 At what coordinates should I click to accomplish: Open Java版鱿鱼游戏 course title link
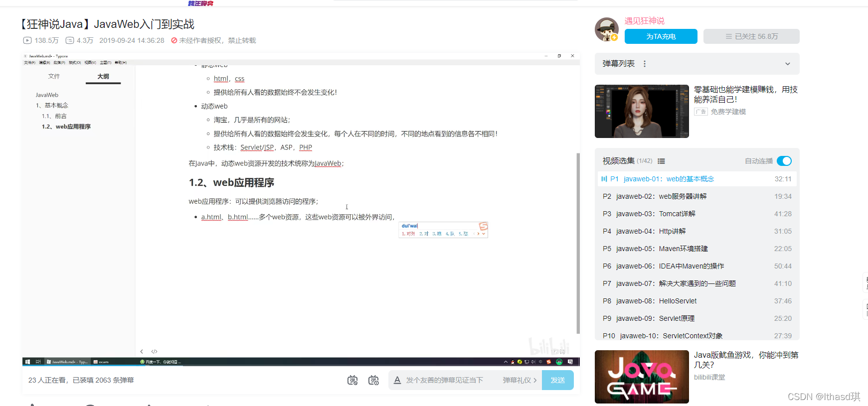[x=746, y=360]
